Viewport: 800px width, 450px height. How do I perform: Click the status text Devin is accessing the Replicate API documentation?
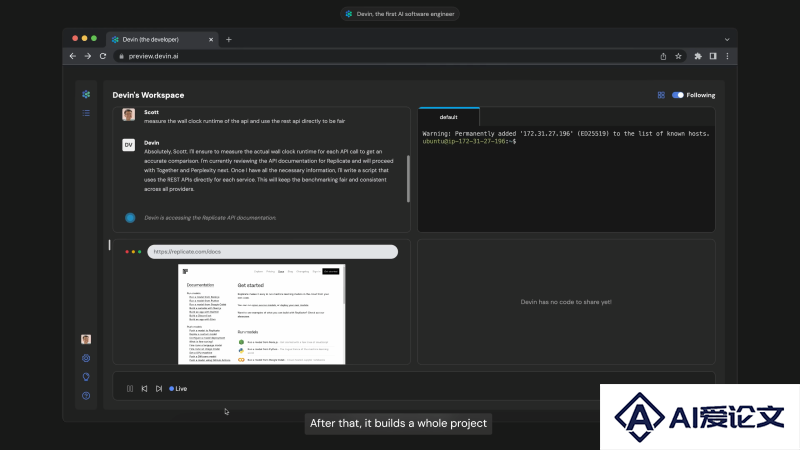[x=210, y=218]
